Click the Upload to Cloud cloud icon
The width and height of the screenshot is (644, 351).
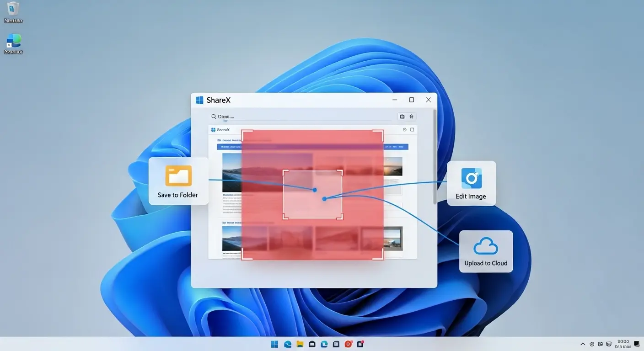[486, 247]
